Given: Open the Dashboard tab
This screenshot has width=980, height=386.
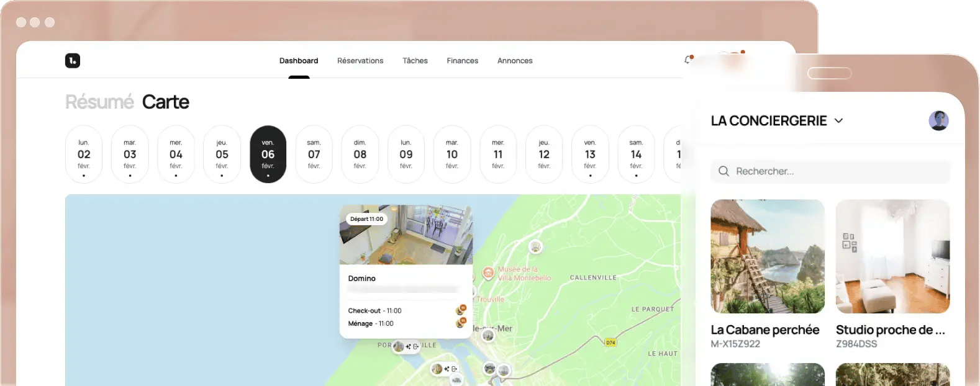Looking at the screenshot, I should (x=299, y=61).
